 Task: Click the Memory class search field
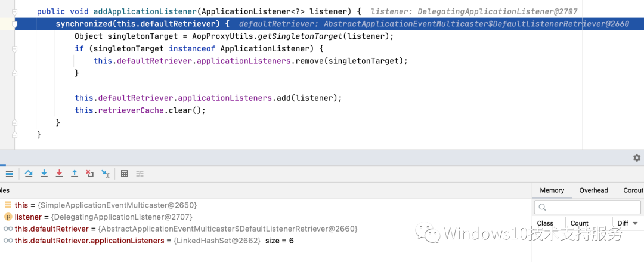(587, 207)
